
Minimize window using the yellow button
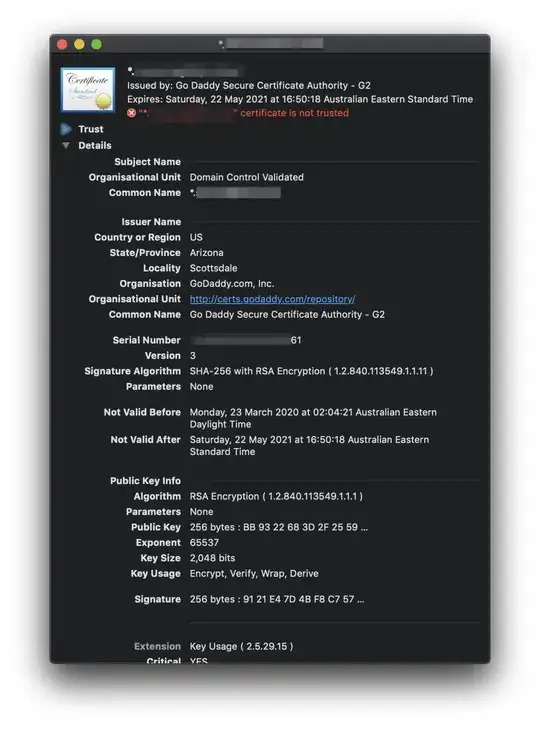coord(80,44)
